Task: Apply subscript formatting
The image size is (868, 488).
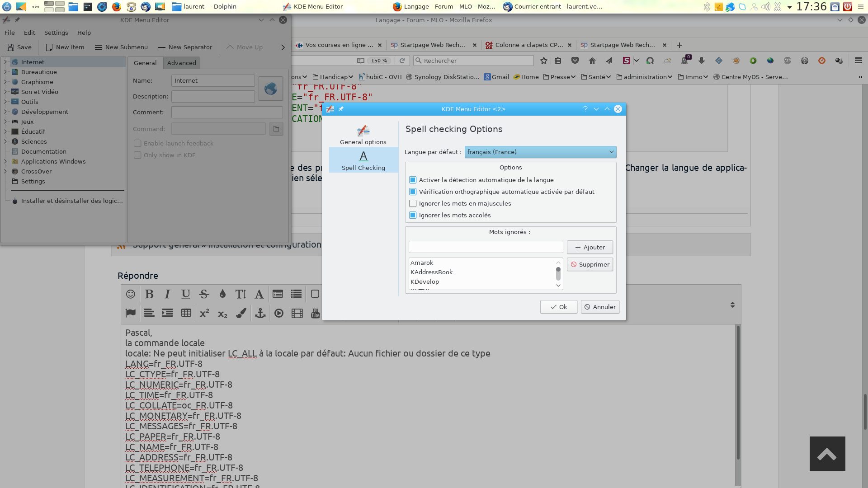Action: 223,313
